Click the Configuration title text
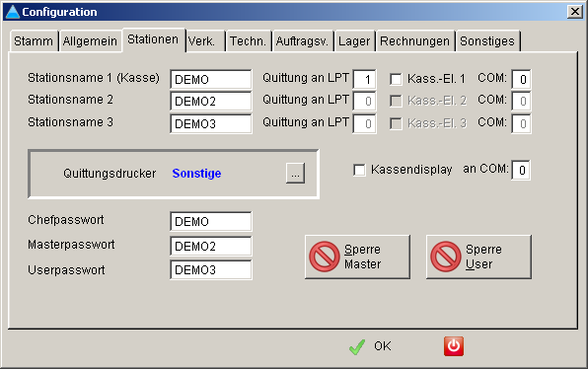This screenshot has width=588, height=369. (x=59, y=12)
